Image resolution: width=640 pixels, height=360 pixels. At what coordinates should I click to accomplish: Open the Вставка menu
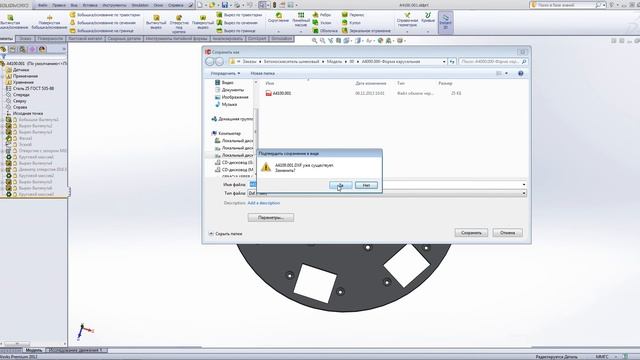90,5
